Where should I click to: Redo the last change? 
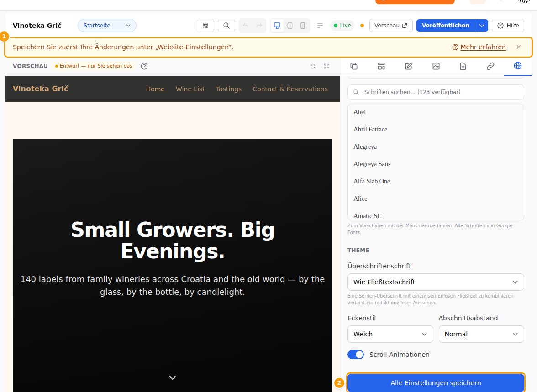(259, 26)
